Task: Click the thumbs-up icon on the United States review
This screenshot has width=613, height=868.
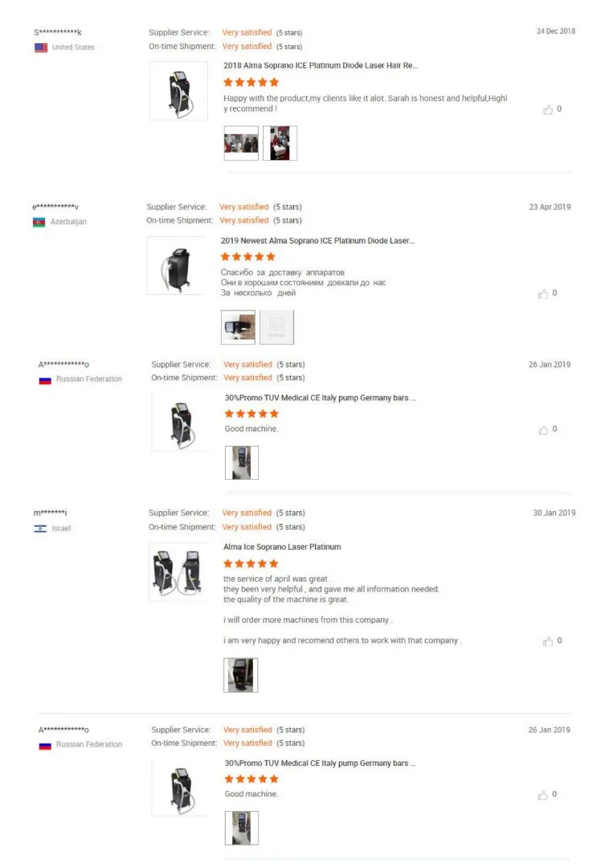Action: coord(548,109)
